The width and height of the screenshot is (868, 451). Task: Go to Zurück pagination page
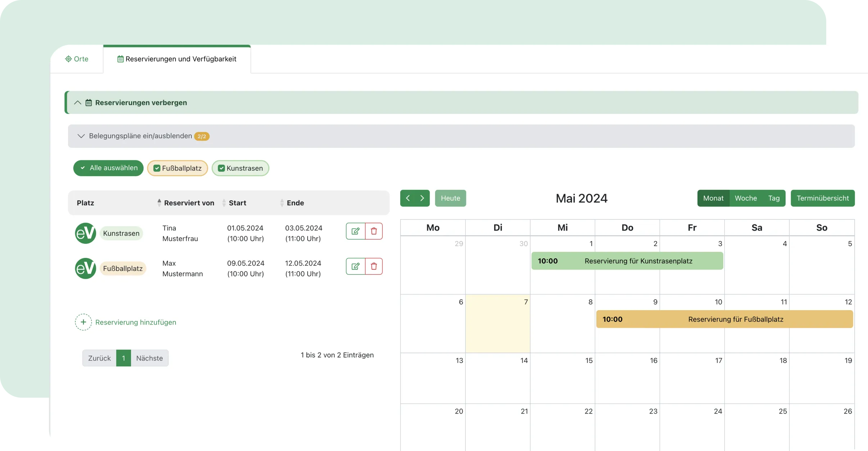(99, 358)
